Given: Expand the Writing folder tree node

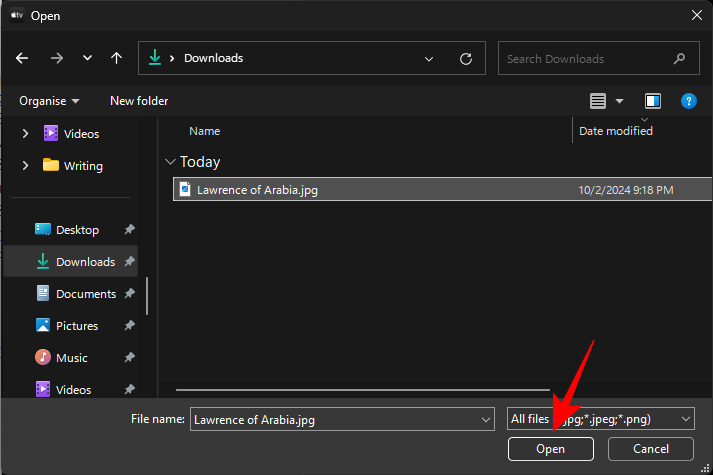Looking at the screenshot, I should (26, 166).
